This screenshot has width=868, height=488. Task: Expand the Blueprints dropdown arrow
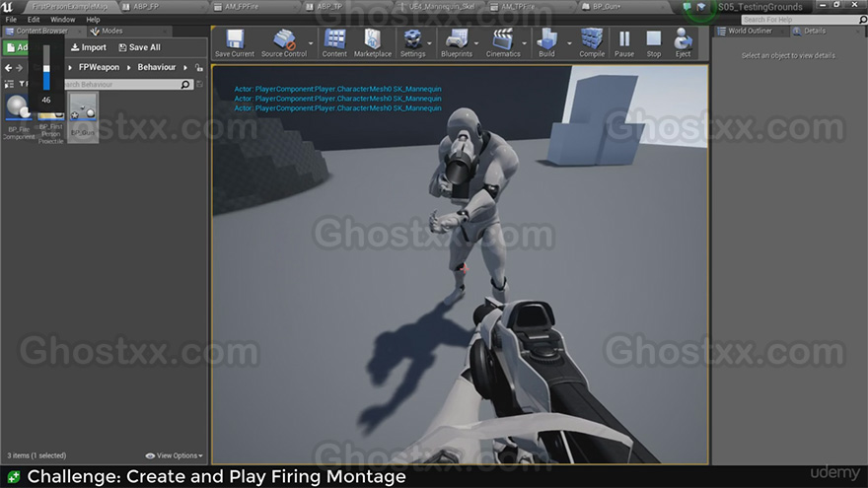(x=476, y=43)
